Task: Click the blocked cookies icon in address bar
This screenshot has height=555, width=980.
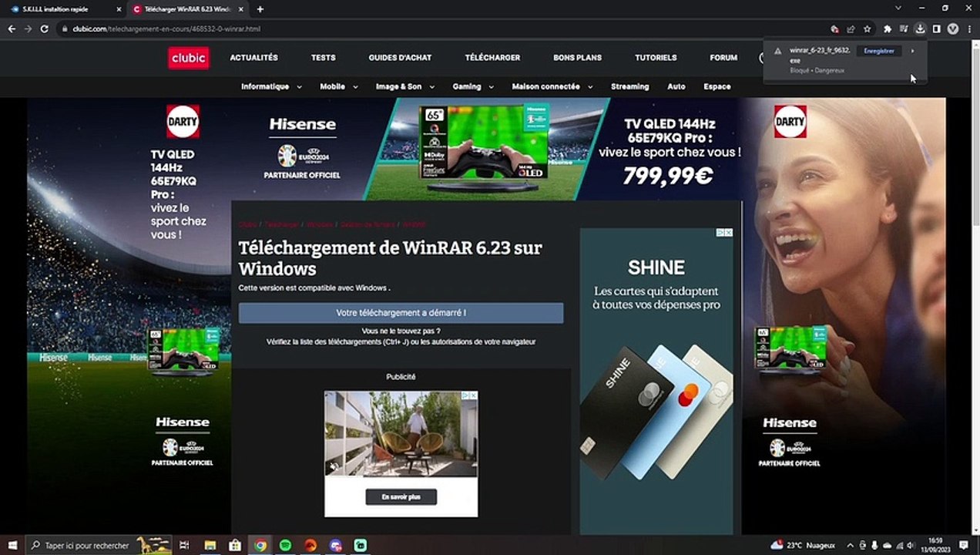Action: pos(835,29)
